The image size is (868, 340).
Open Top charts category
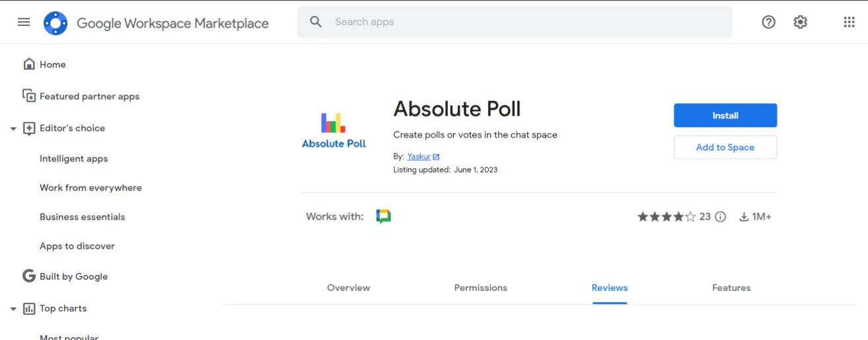coord(63,308)
